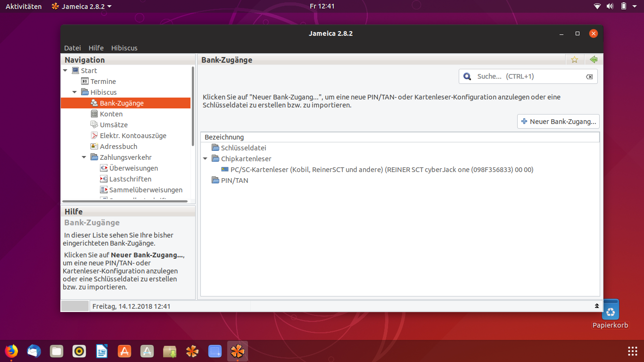
Task: Open Files manager from the dock
Action: coord(57,351)
